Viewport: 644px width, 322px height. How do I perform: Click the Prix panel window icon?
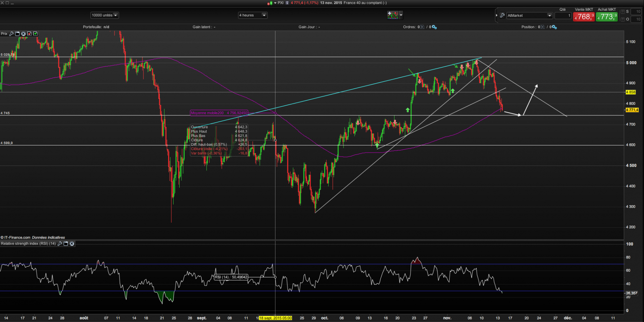pyautogui.click(x=17, y=34)
